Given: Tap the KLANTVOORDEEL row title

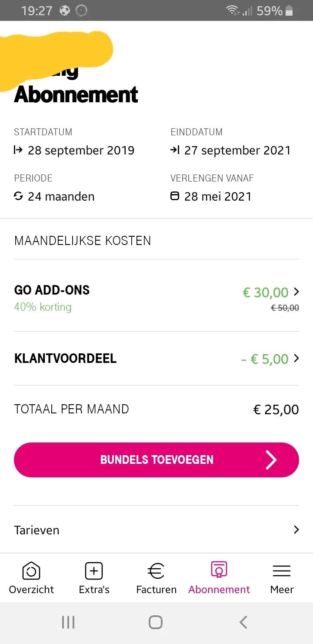Looking at the screenshot, I should click(x=66, y=359).
